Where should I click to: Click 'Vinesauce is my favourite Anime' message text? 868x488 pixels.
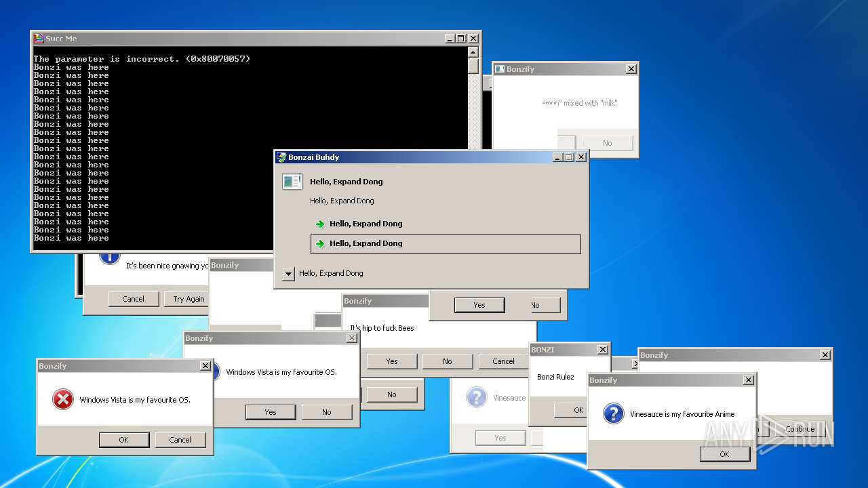pyautogui.click(x=682, y=414)
